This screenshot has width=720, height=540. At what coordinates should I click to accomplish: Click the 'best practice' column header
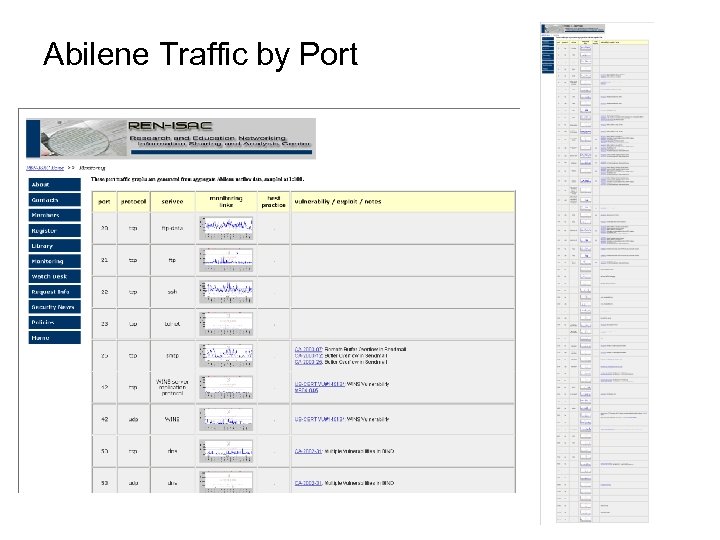pyautogui.click(x=274, y=202)
